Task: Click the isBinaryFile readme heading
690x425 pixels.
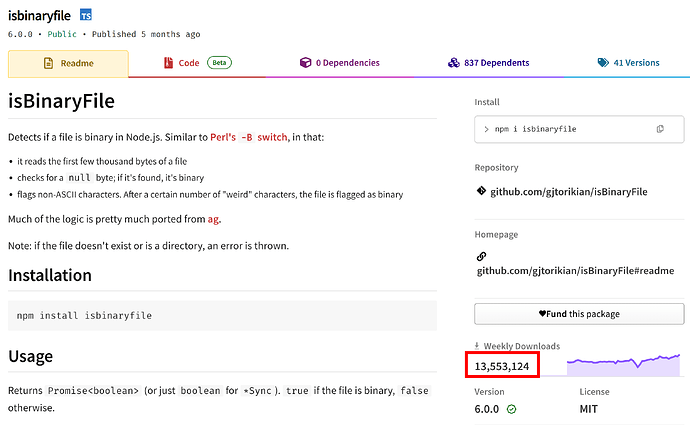Action: click(x=61, y=101)
